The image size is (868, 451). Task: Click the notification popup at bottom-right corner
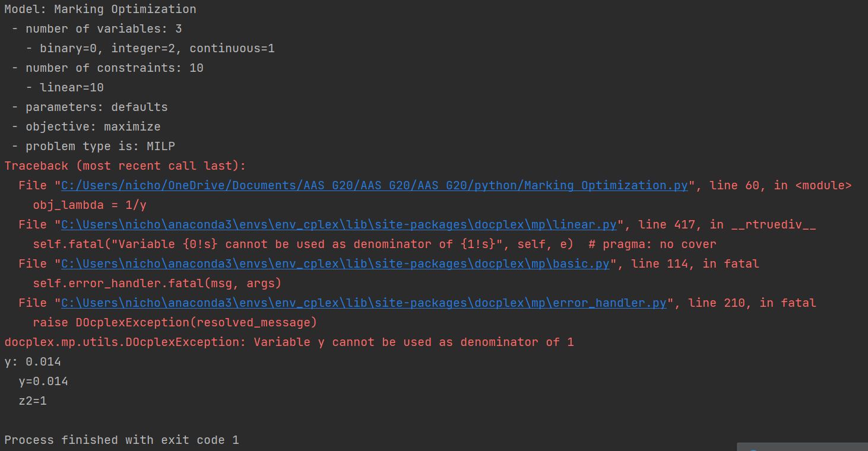click(802, 446)
